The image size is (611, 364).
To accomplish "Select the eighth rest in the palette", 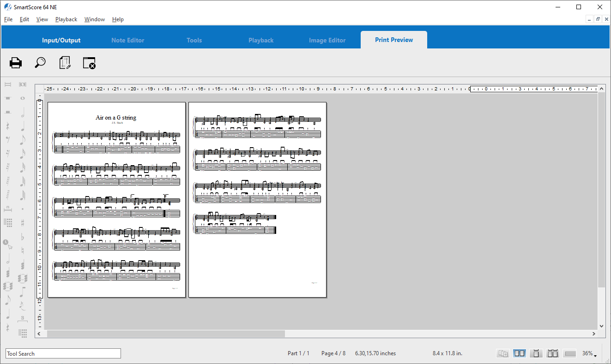I will tap(8, 139).
